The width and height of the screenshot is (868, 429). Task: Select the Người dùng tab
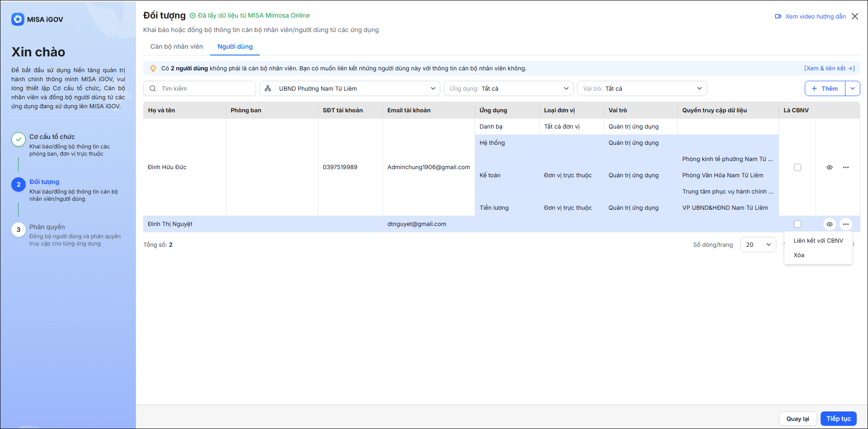(235, 46)
